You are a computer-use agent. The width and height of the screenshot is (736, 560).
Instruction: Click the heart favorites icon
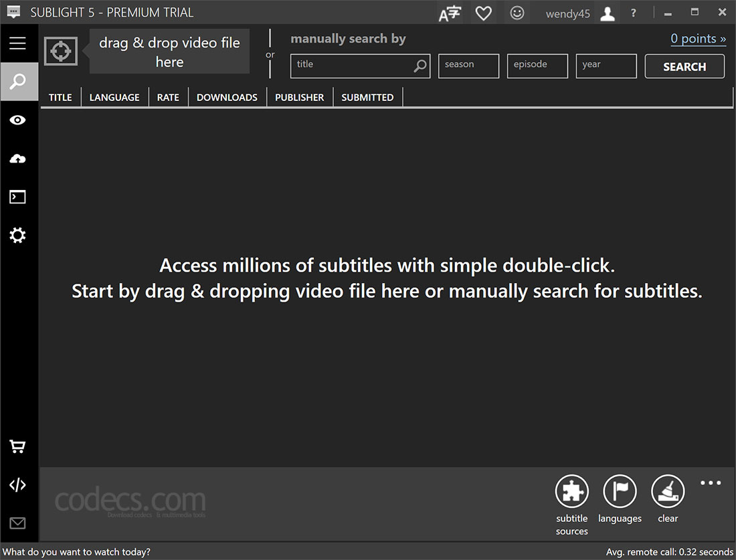(484, 13)
